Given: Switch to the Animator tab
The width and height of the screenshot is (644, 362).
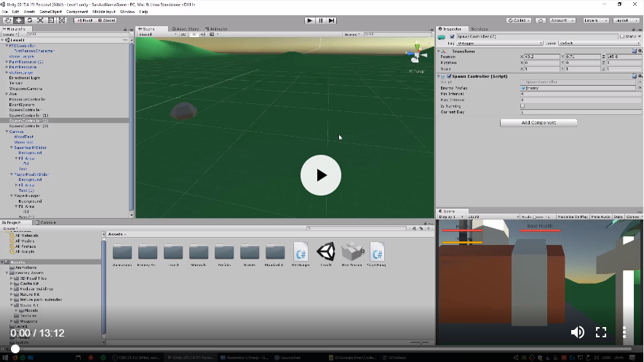Looking at the screenshot, I should [218, 29].
